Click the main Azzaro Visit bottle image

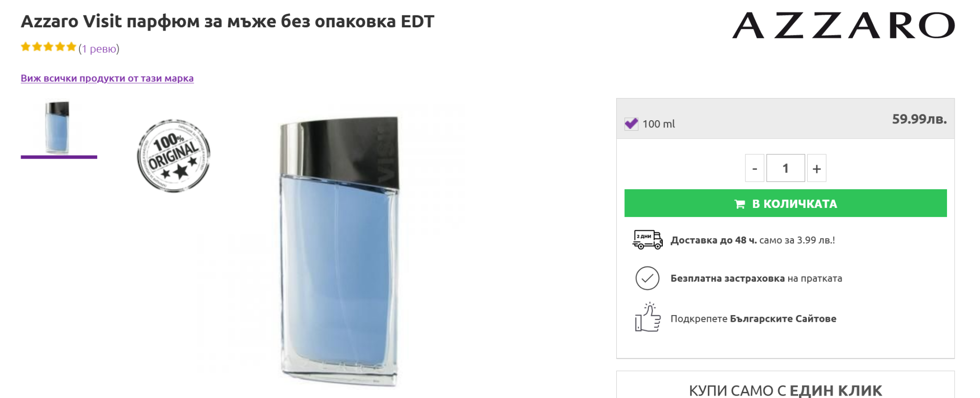[x=339, y=251]
